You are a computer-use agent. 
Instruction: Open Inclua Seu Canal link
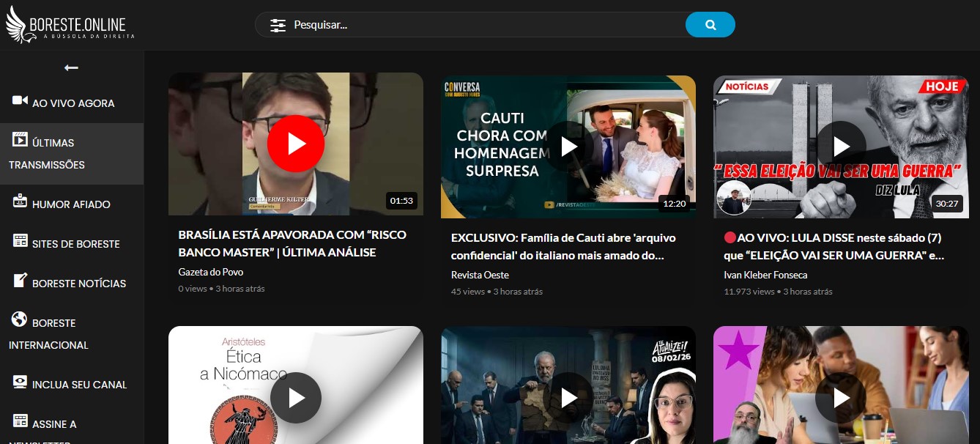point(79,385)
